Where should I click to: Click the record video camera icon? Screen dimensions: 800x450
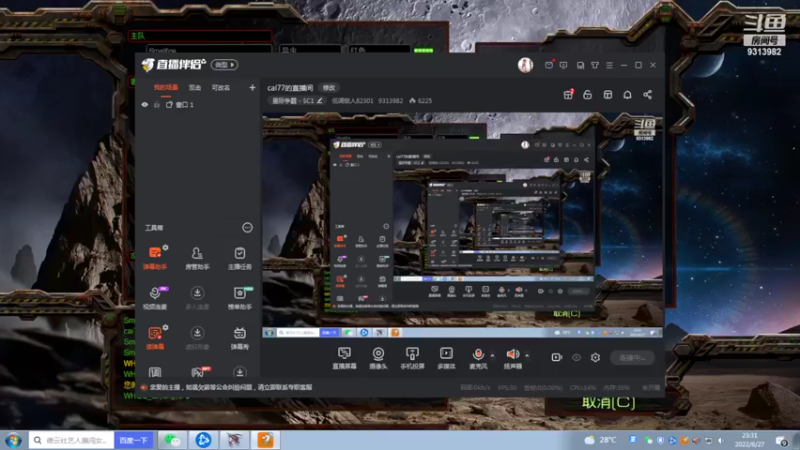pyautogui.click(x=557, y=358)
